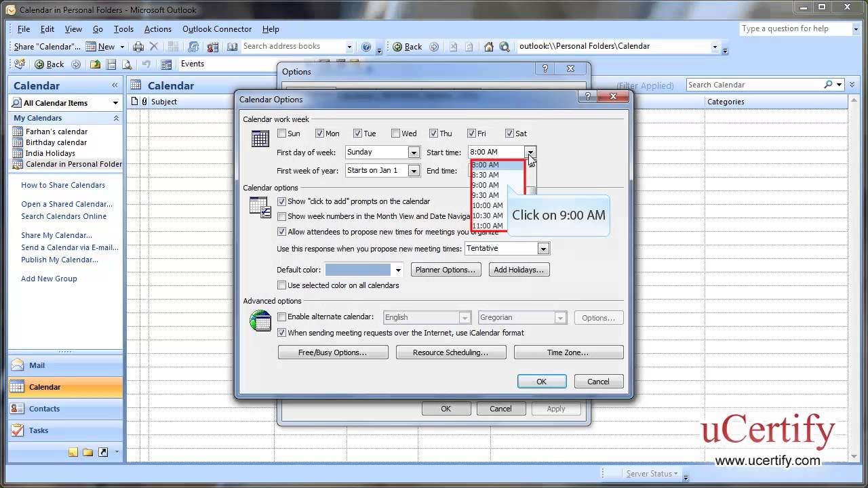Open the Address Book icon
Screen dimensions: 868x488
tap(233, 47)
